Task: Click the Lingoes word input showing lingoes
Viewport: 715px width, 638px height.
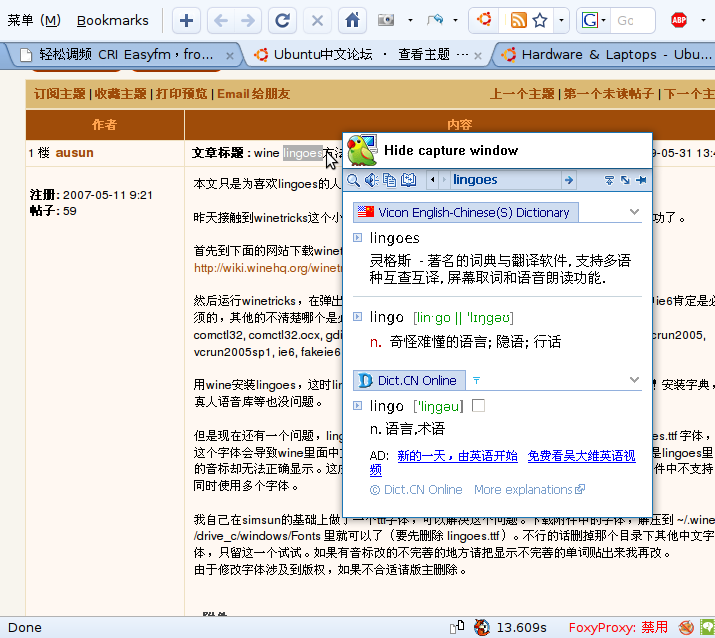Action: click(x=505, y=180)
